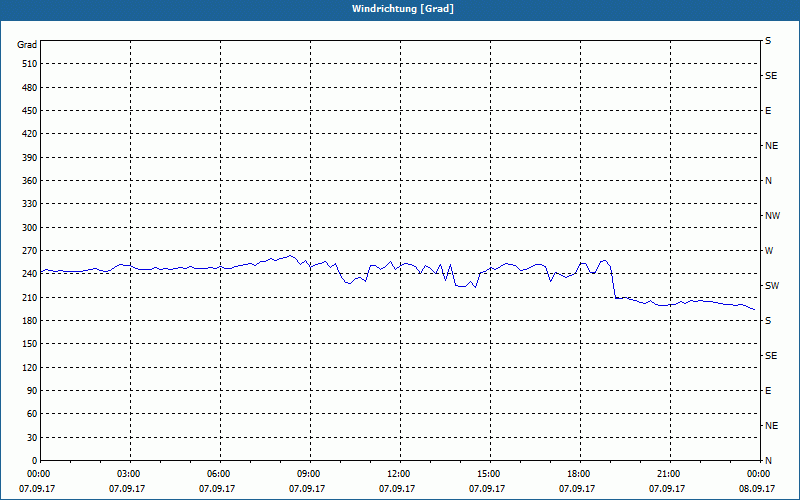800x500 pixels.
Task: Click the 'N' compass label level with 360
Action: (768, 181)
